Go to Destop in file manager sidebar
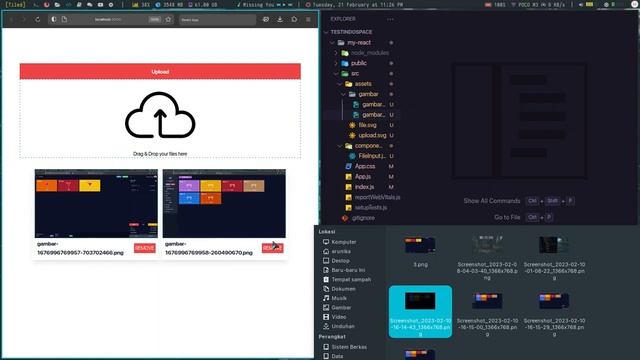The image size is (640, 360). [x=340, y=260]
